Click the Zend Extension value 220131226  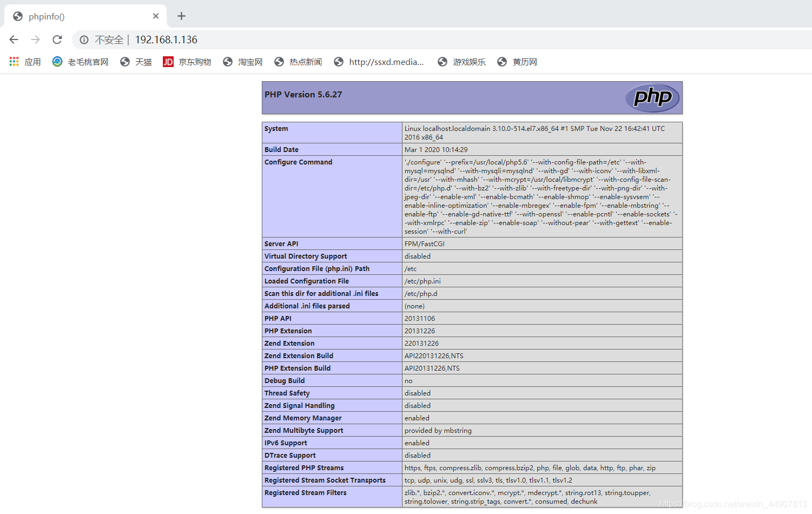pos(422,344)
